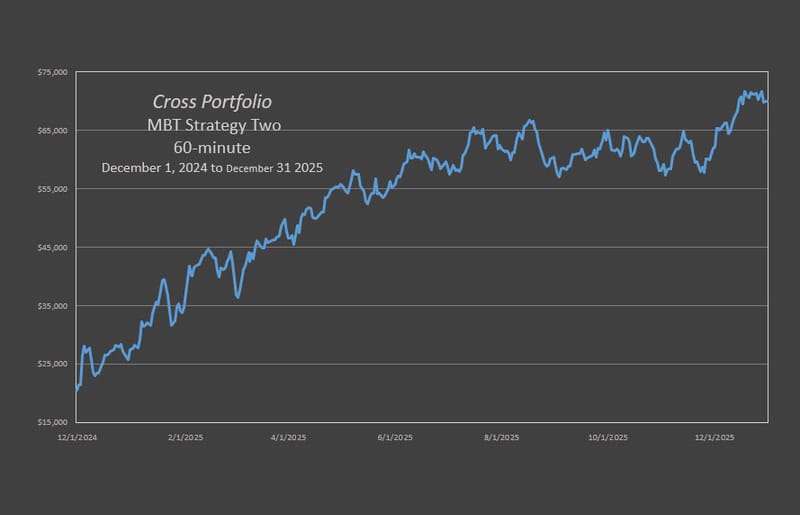Click the $65,000 y-axis label
Viewport: 800px width, 515px height.
[x=50, y=130]
